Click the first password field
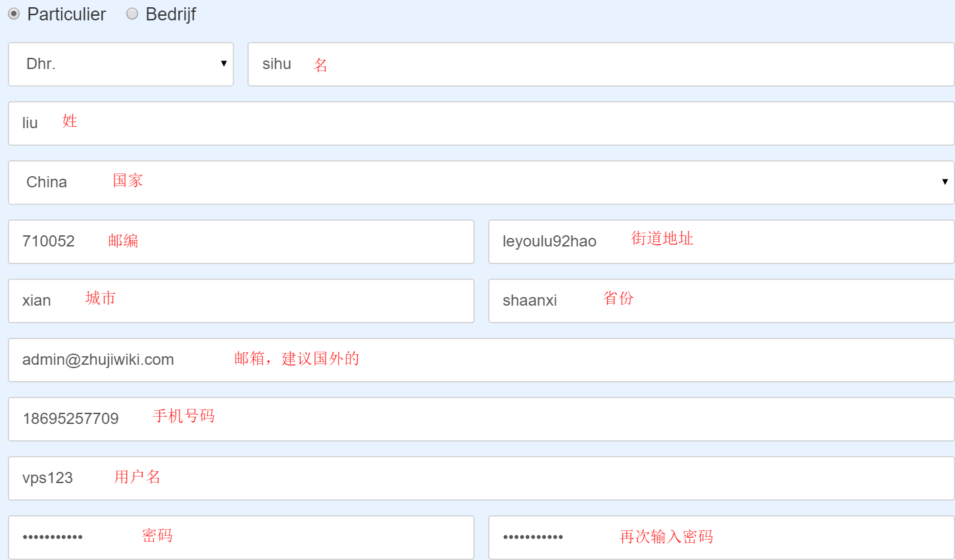The image size is (955, 560). pos(241,538)
